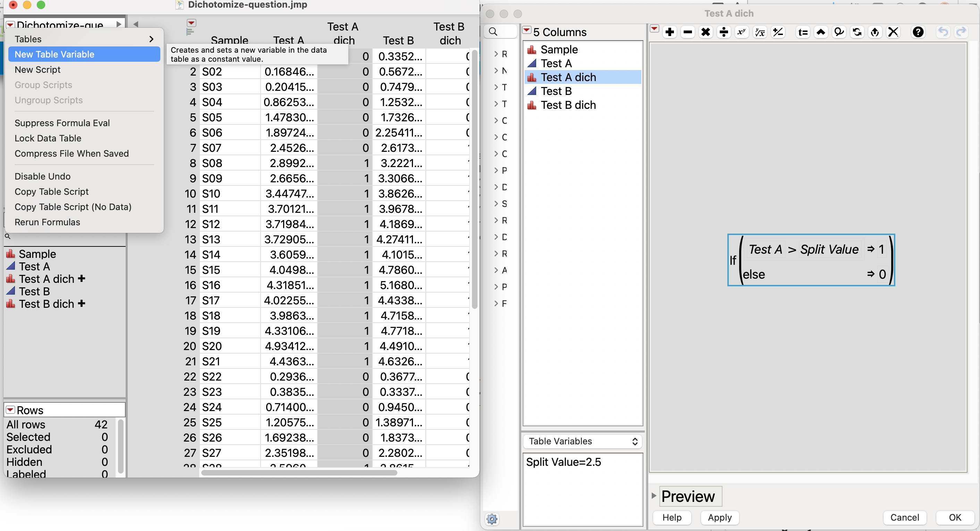Viewport: 980px width, 531px height.
Task: Choose New Table Variable menu item
Action: click(x=54, y=54)
